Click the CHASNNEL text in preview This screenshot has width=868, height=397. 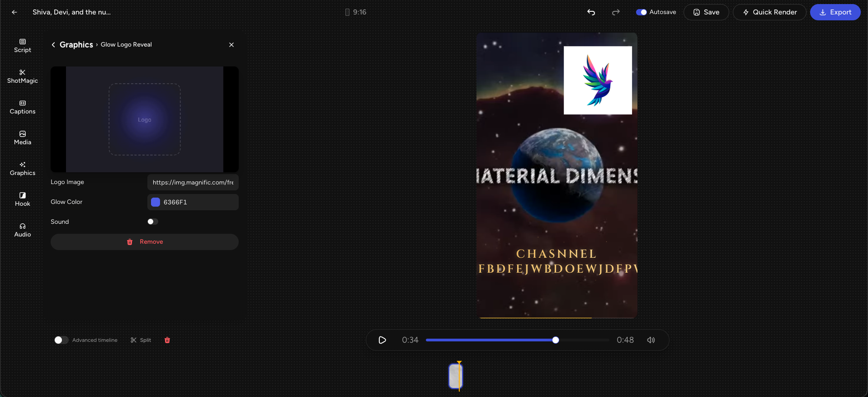557,254
